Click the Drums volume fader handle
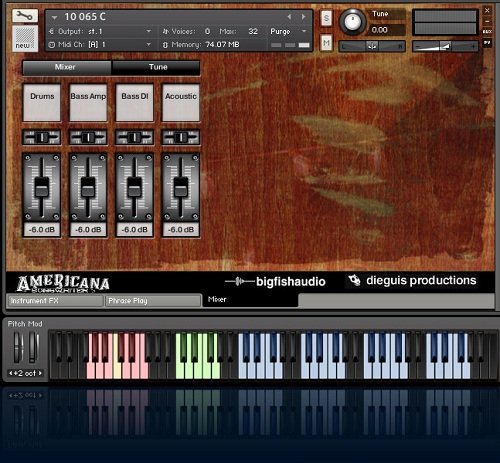500x463 pixels. point(42,188)
